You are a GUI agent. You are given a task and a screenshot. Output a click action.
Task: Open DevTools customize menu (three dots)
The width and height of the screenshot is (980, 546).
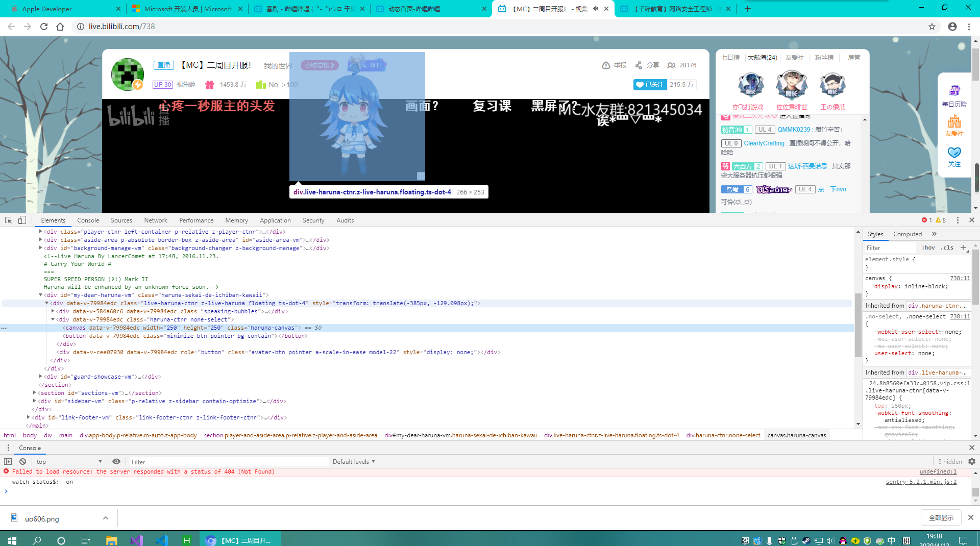958,220
